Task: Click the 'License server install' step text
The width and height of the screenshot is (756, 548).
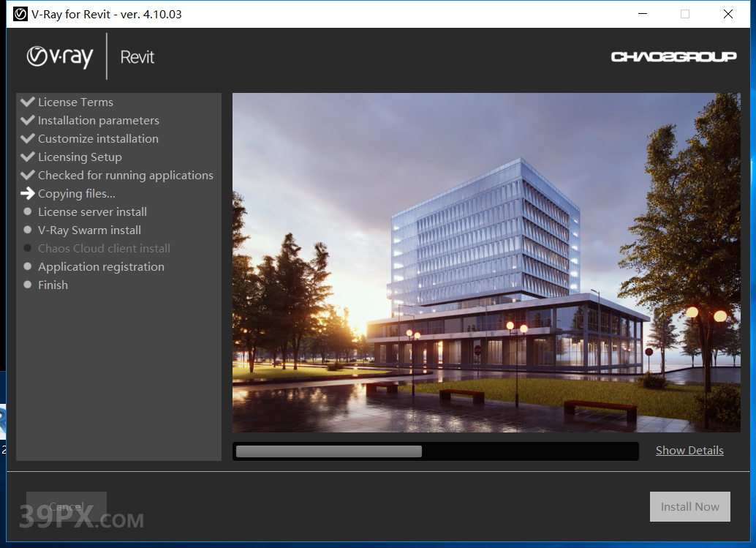Action: (93, 211)
